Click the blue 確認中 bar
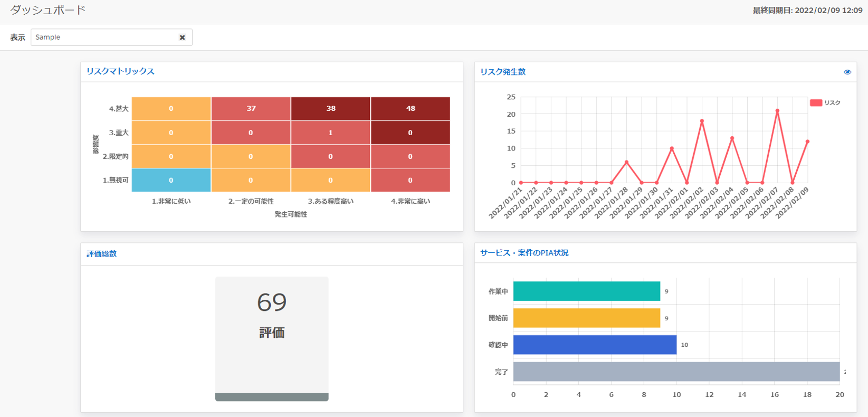868x417 pixels. click(x=594, y=345)
